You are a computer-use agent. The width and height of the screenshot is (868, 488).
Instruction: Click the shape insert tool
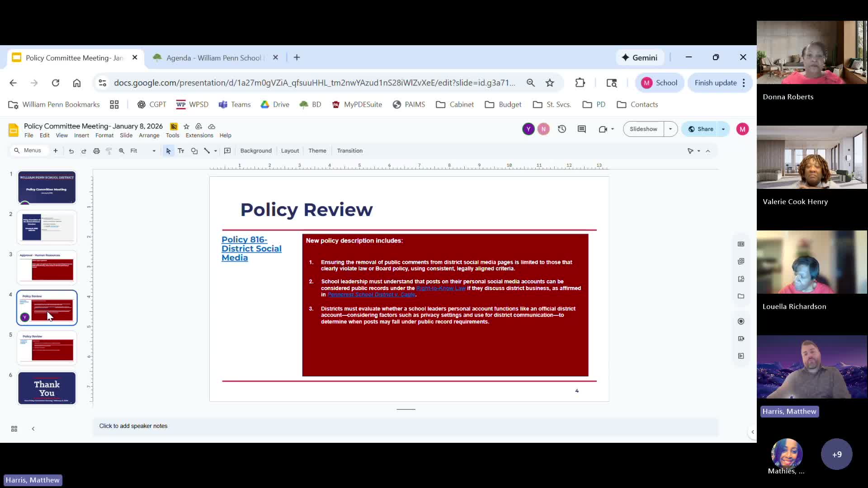pyautogui.click(x=194, y=151)
